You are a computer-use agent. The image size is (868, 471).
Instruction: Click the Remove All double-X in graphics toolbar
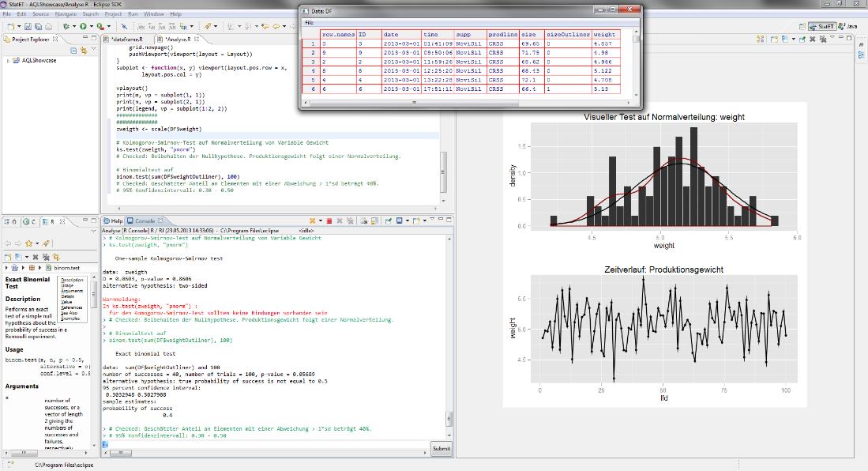click(x=823, y=39)
